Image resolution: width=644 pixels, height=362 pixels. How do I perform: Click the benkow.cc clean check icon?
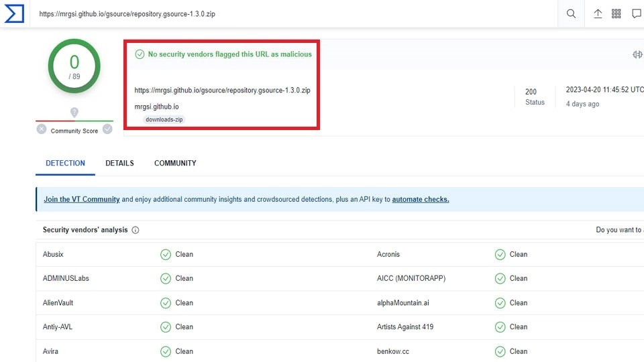(500, 352)
